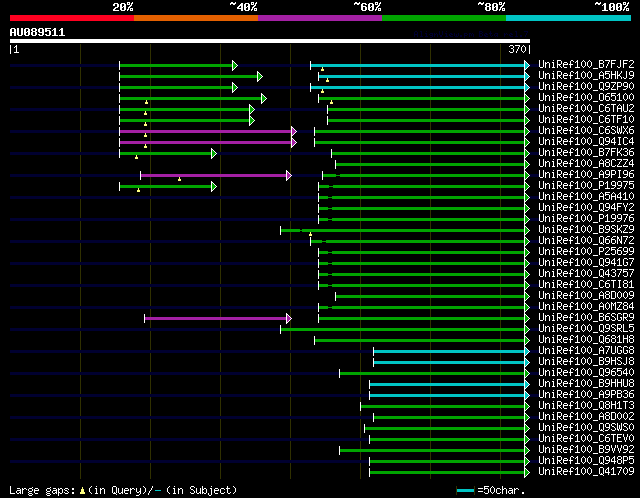
Task: Click the UniRef100_Q948P5 text
Action: click(586, 461)
